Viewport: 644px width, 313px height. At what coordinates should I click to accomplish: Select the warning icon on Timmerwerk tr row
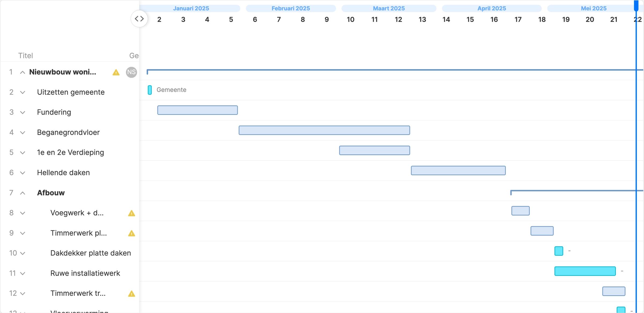click(x=131, y=293)
